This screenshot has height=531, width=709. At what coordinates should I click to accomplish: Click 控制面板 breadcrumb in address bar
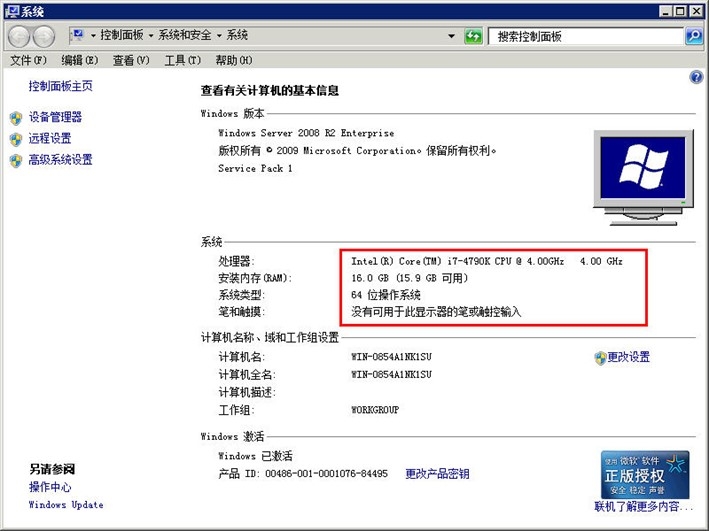coord(122,35)
